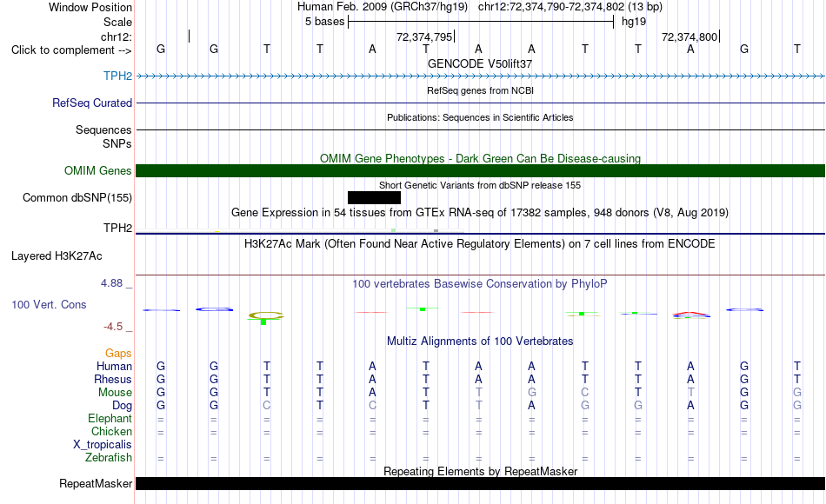Viewport: 826px width, 504px height.
Task: Click the X_tropicalis species row label
Action: (103, 445)
